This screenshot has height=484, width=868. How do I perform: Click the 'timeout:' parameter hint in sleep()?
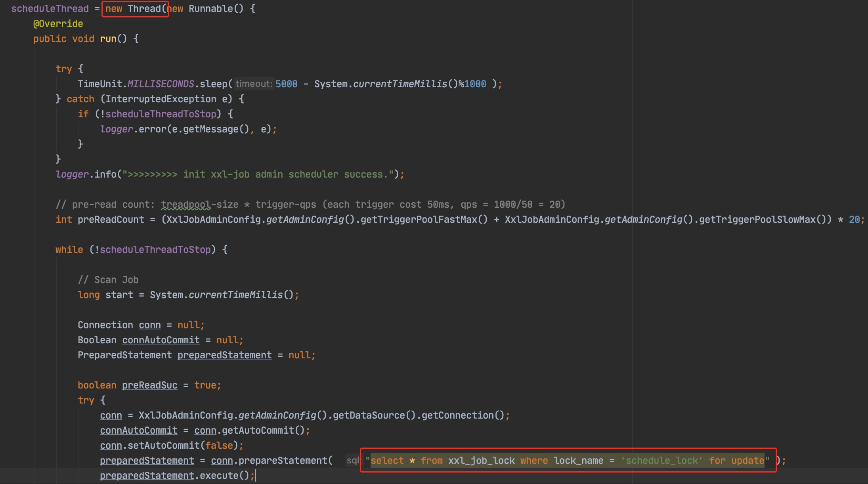tap(254, 84)
